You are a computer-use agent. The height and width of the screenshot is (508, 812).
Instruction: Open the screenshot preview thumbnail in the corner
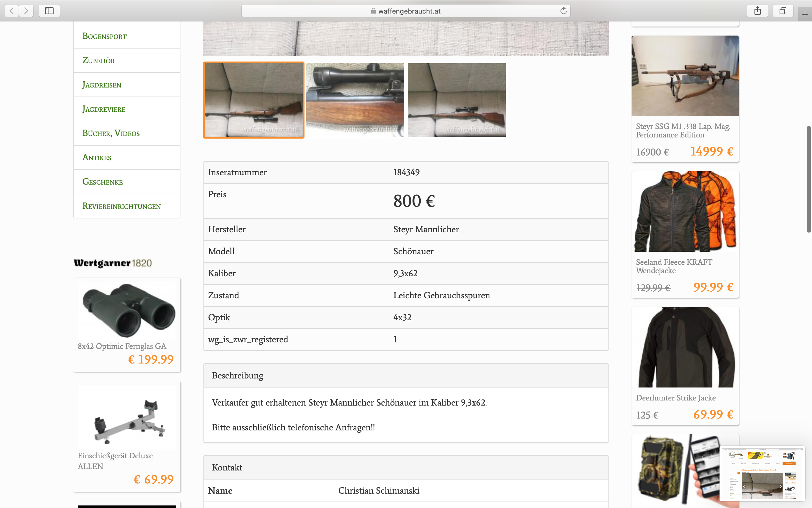[763, 473]
